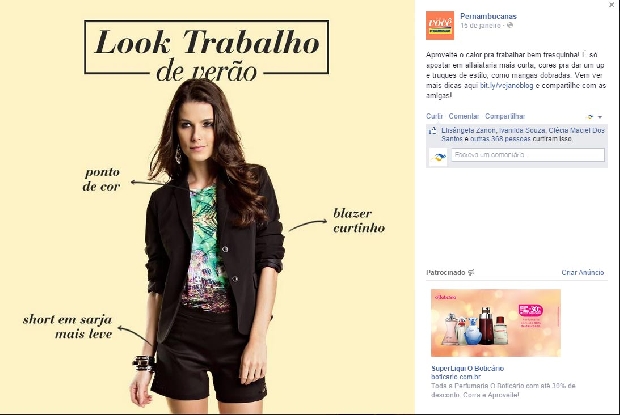Click the public audience globe icon
This screenshot has height=415, width=620.
pos(510,25)
